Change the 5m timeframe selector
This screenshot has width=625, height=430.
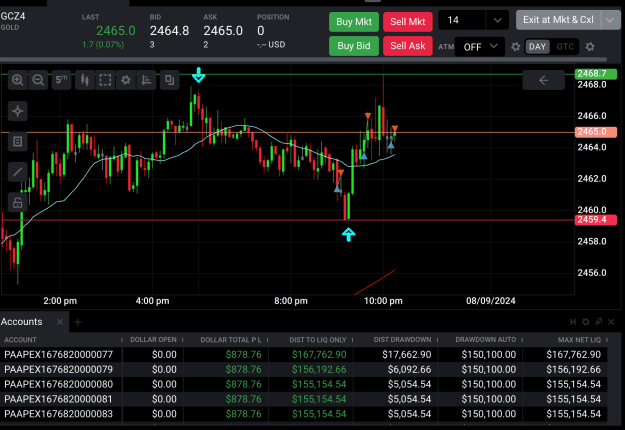tap(61, 80)
